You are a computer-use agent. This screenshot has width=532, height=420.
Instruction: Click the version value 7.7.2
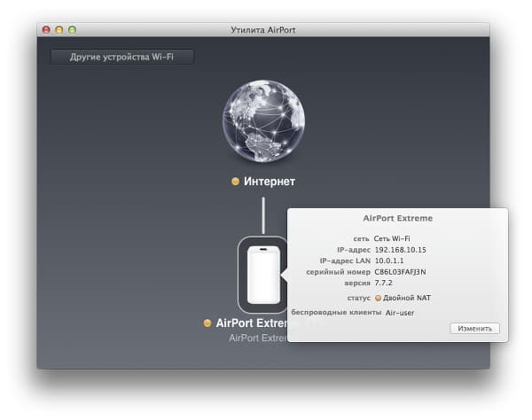[383, 283]
